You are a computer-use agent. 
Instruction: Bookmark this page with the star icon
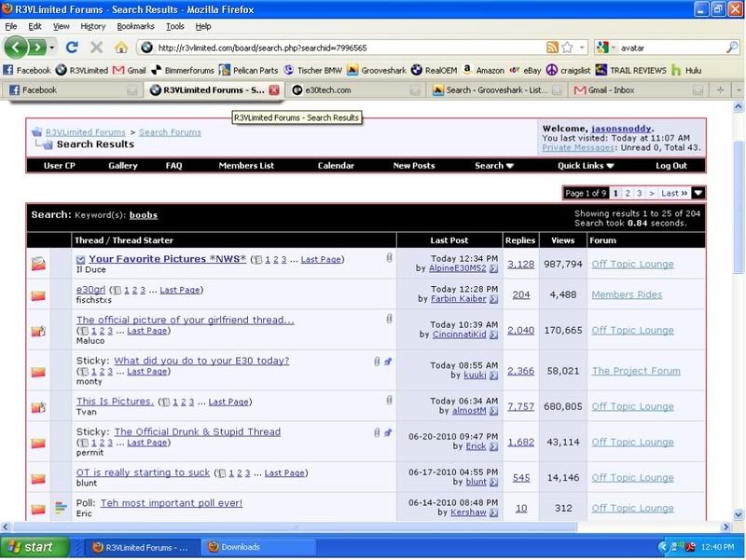click(567, 48)
